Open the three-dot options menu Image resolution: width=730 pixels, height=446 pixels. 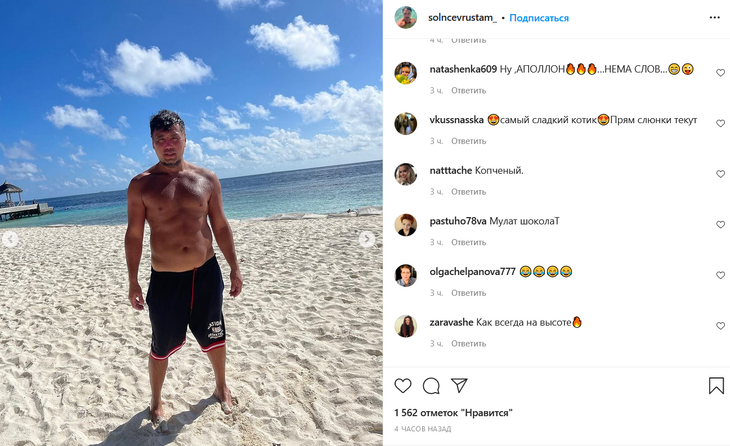tap(714, 18)
